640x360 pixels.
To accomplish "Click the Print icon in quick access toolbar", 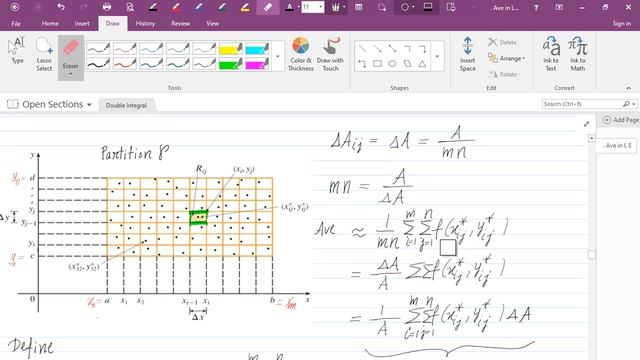I will coord(107,7).
